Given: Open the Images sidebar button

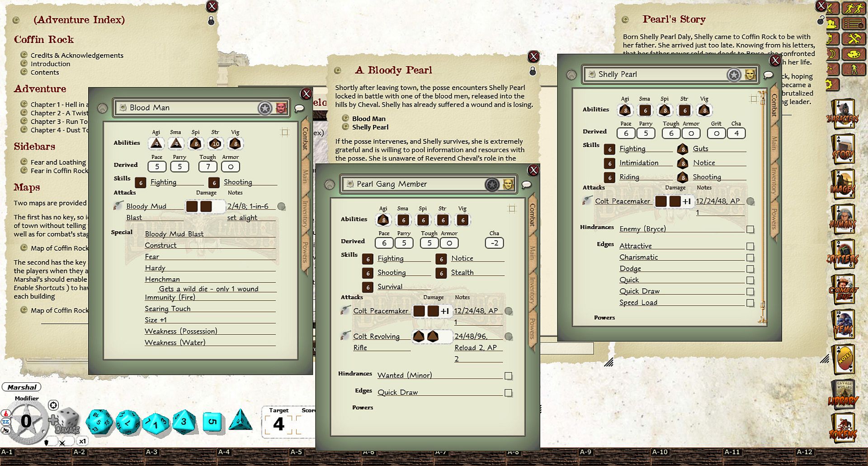Looking at the screenshot, I should click(843, 185).
